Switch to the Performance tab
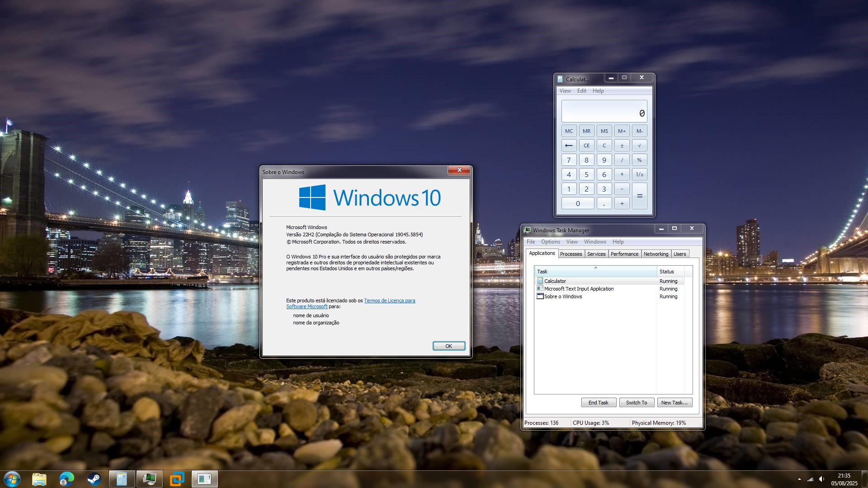The height and width of the screenshot is (488, 868). tap(624, 254)
